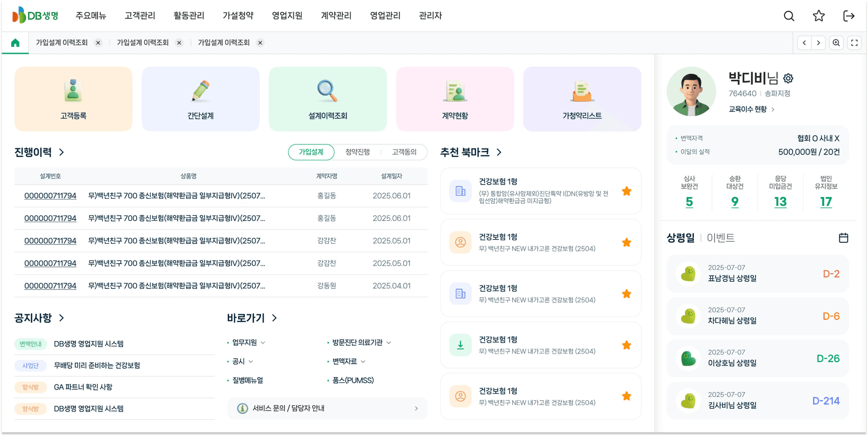Click the logout icon in header
Screen dimensions: 868x436
[849, 16]
